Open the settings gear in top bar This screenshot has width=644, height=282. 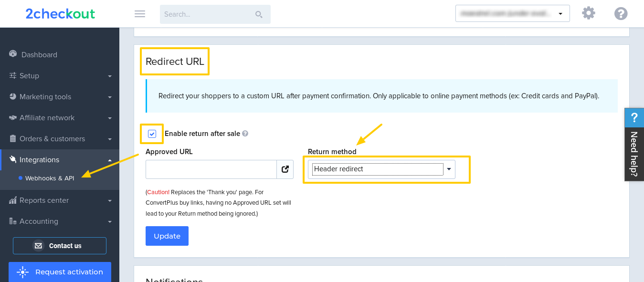point(588,13)
